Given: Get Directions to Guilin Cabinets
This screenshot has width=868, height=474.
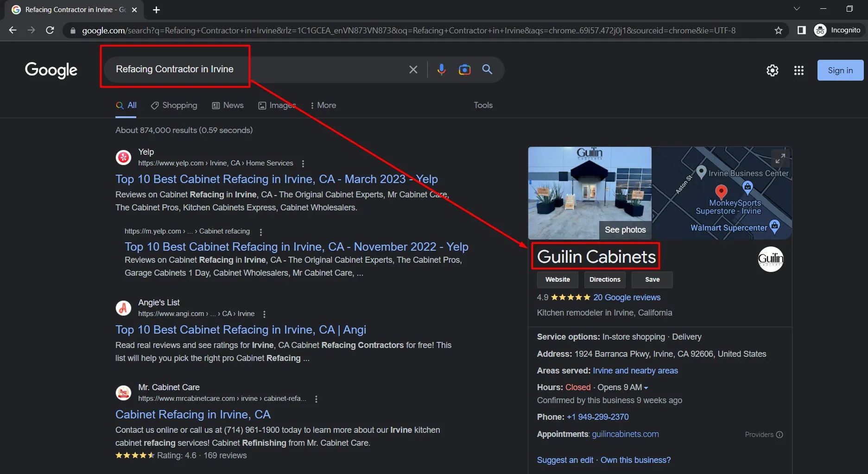Looking at the screenshot, I should click(x=605, y=280).
